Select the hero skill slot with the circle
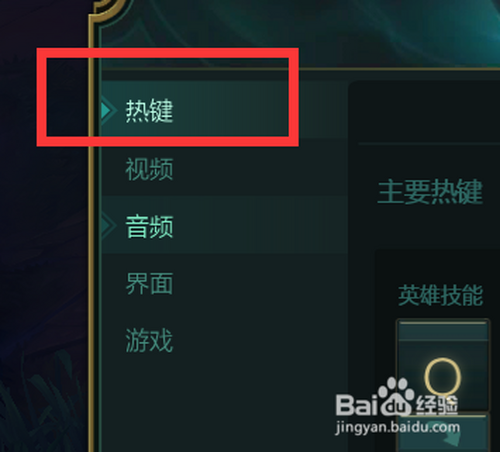The image size is (500, 452). point(443,365)
